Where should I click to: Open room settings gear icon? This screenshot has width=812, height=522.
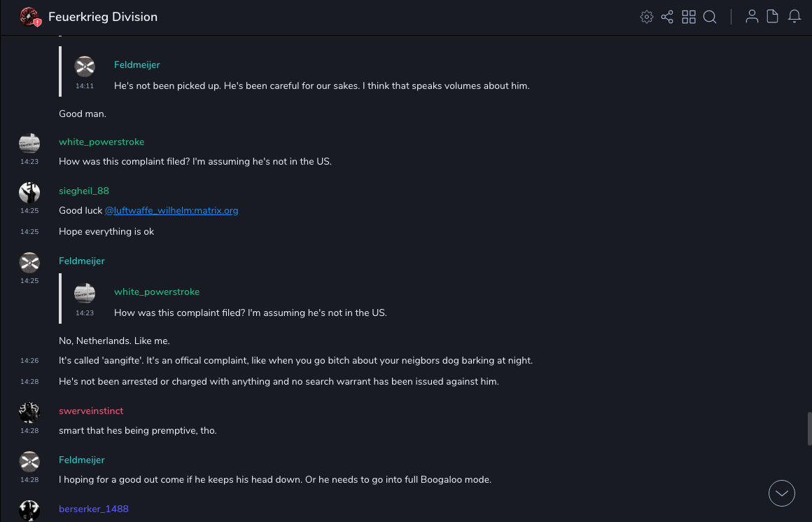coord(647,17)
